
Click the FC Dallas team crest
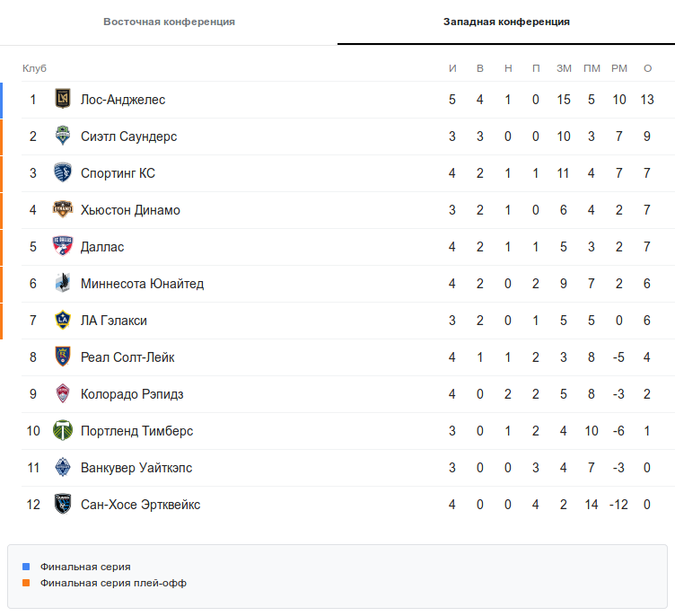click(x=63, y=247)
